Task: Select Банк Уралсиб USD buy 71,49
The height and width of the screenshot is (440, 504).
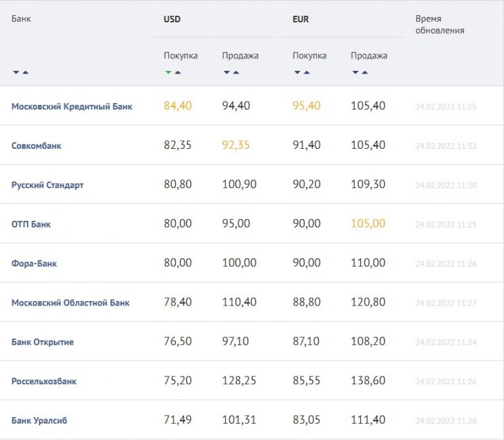Action: tap(178, 420)
